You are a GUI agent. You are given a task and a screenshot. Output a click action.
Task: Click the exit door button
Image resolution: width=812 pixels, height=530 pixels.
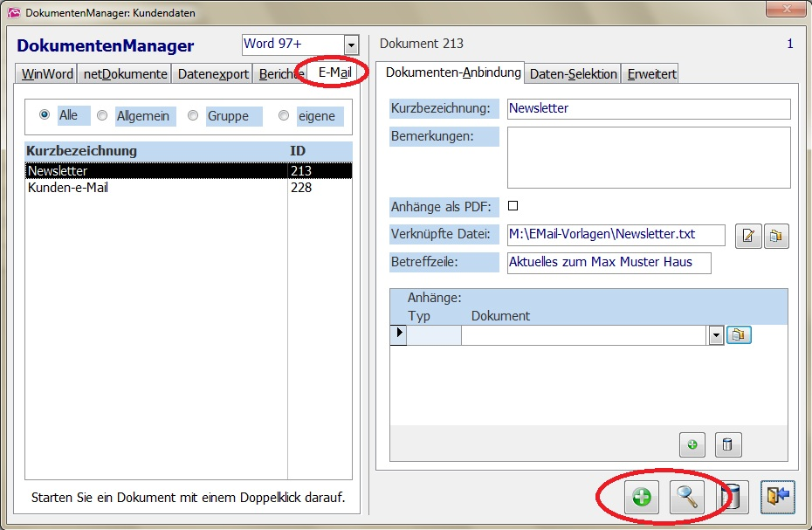point(777,498)
